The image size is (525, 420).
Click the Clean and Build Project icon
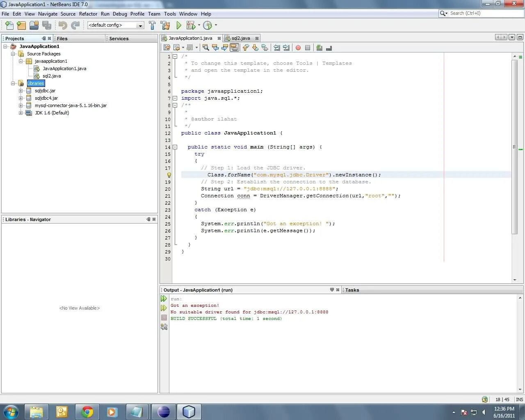[x=165, y=25]
